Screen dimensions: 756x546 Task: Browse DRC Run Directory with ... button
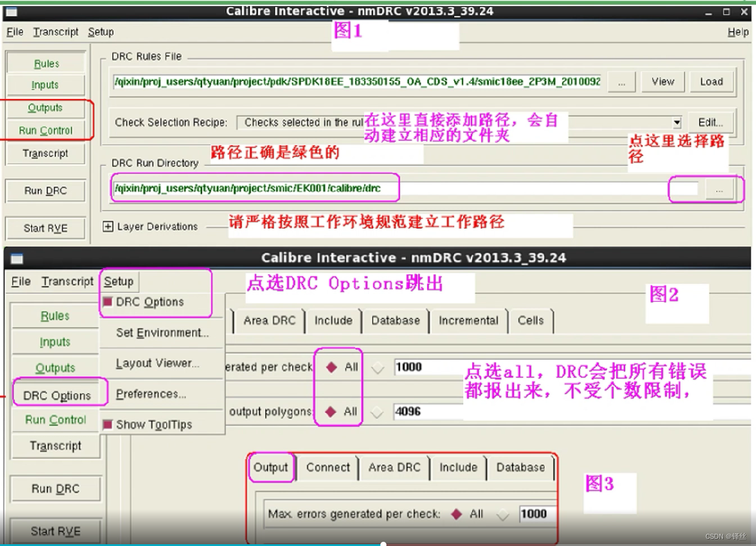[x=719, y=190]
